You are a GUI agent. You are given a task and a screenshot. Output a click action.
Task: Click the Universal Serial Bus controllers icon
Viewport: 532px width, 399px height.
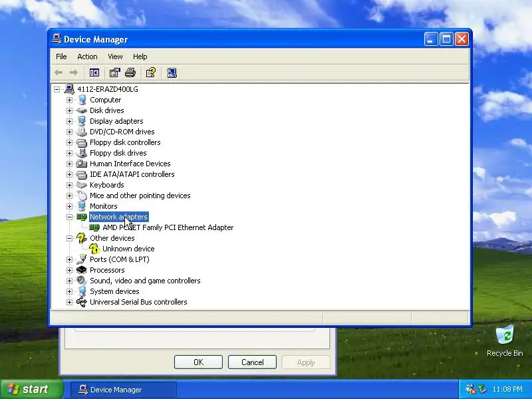82,302
